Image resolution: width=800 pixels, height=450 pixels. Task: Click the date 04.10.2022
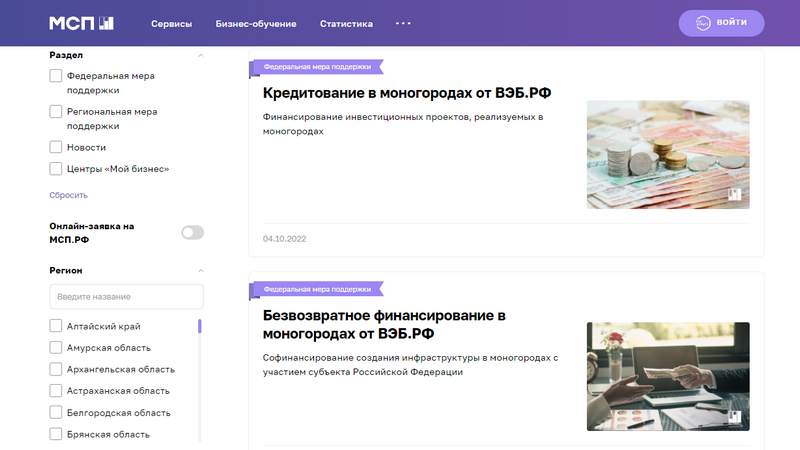284,239
